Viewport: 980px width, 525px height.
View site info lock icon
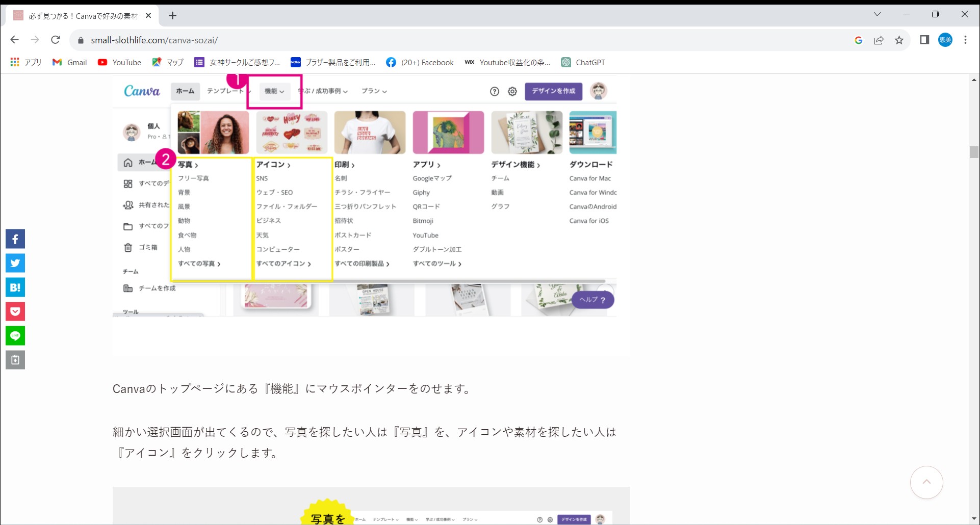pyautogui.click(x=81, y=40)
